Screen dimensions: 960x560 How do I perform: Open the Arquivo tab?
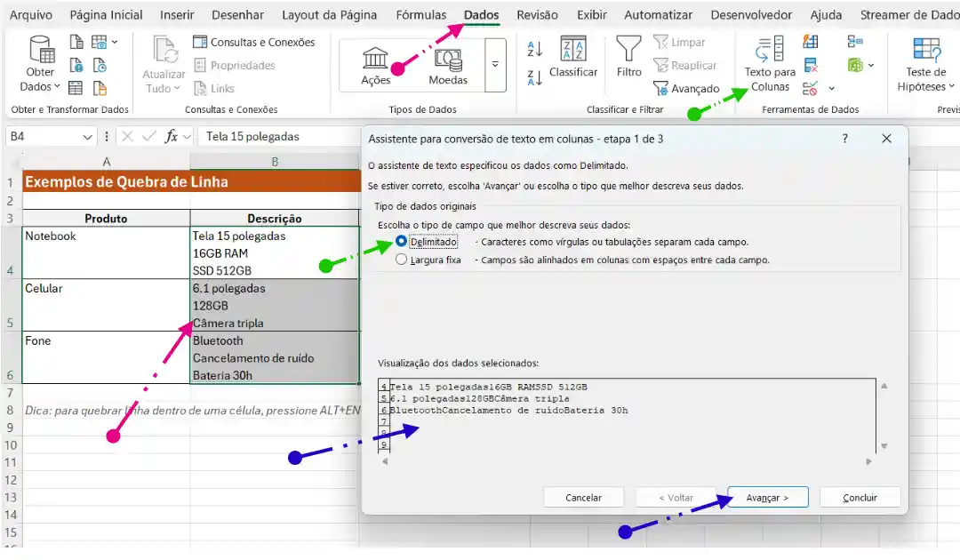tap(31, 15)
